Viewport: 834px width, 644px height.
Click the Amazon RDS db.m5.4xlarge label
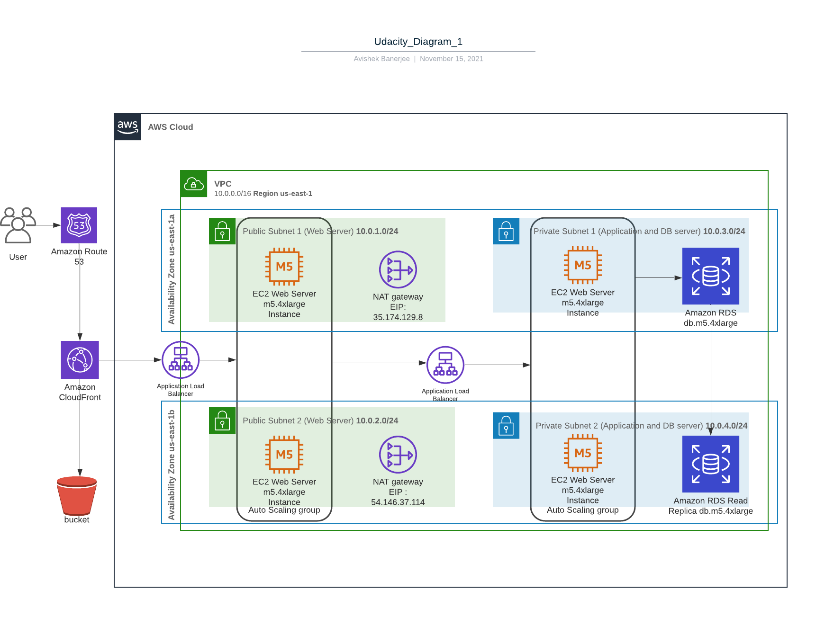[711, 318]
